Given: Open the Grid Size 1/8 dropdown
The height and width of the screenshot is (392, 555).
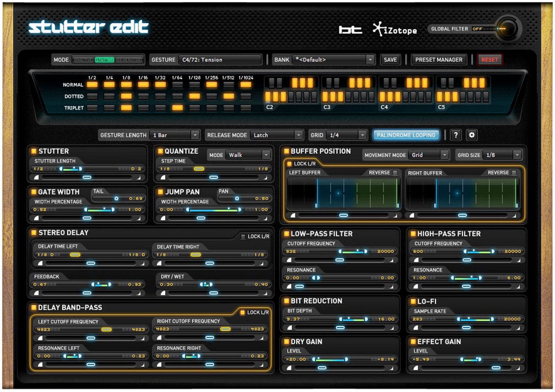Looking at the screenshot, I should click(x=502, y=155).
